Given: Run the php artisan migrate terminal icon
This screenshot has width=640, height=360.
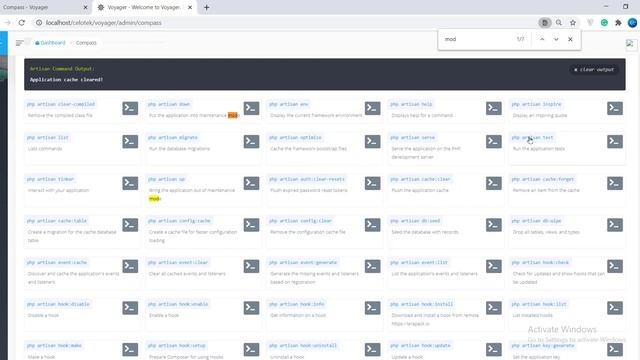Looking at the screenshot, I should (251, 142).
